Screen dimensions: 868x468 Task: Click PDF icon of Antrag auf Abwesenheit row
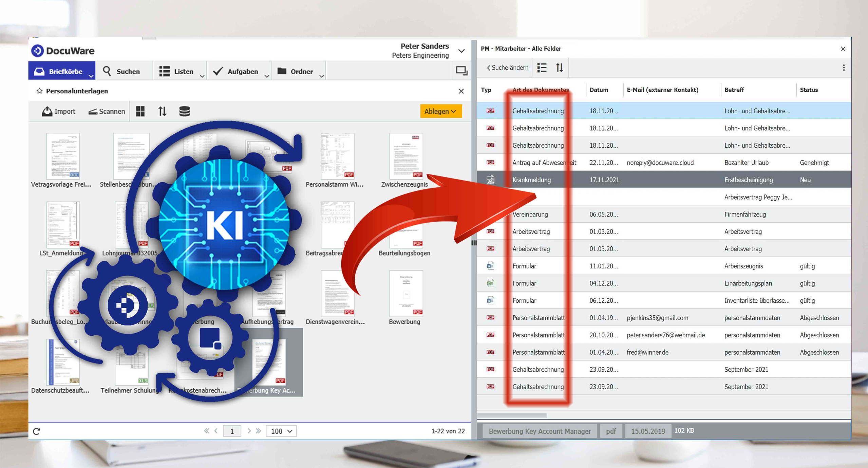click(x=490, y=162)
